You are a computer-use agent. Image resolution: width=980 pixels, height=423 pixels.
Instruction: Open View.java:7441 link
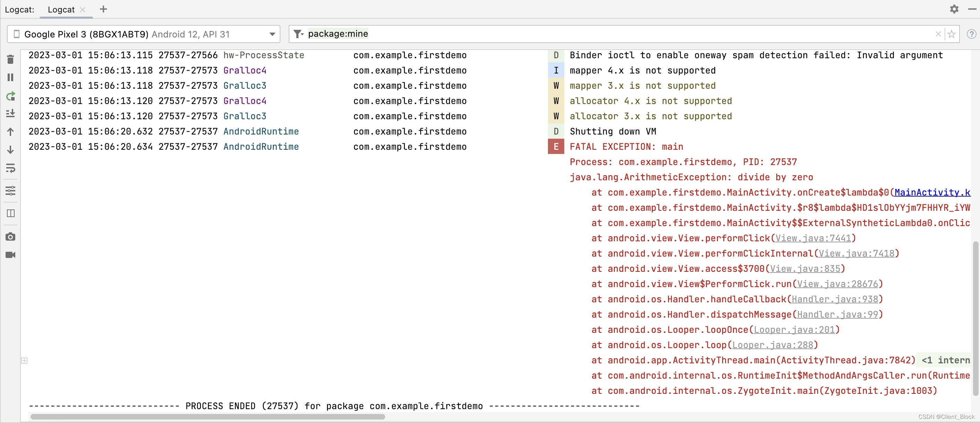pos(813,238)
